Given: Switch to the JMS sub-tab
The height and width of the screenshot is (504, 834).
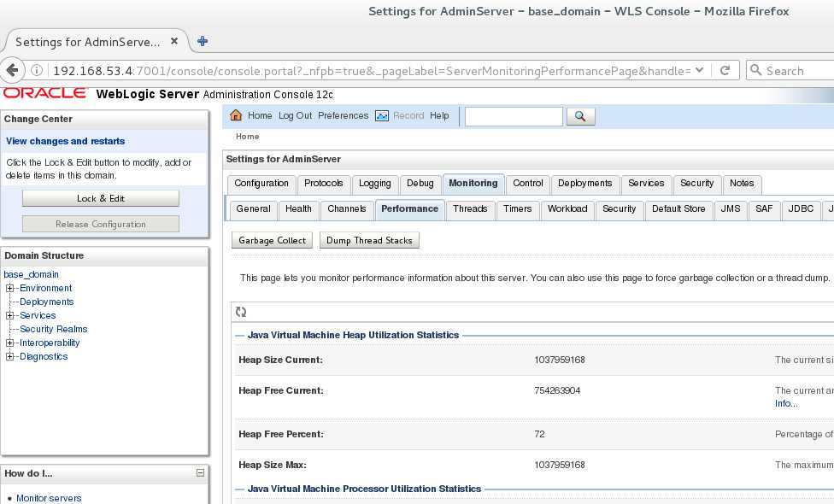Looking at the screenshot, I should (731, 209).
